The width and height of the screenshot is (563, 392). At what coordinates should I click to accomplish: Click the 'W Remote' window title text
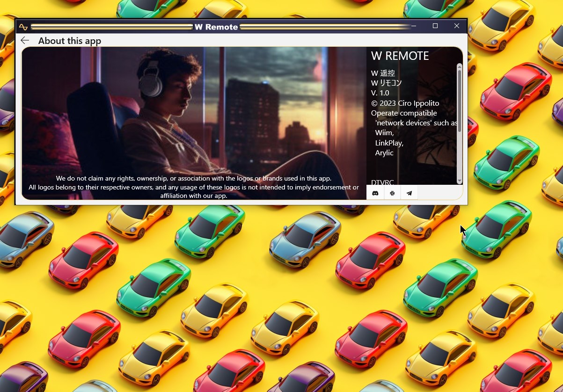pos(216,27)
